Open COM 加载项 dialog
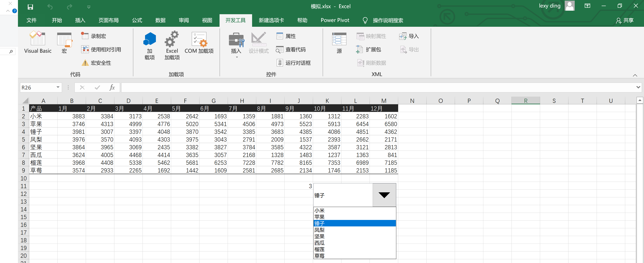 pyautogui.click(x=199, y=43)
